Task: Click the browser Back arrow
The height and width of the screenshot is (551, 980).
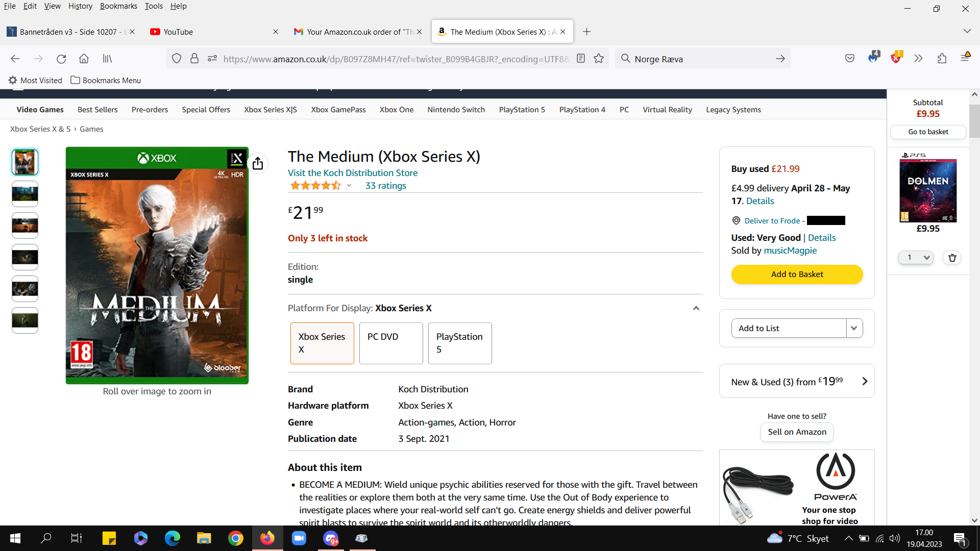Action: click(15, 59)
